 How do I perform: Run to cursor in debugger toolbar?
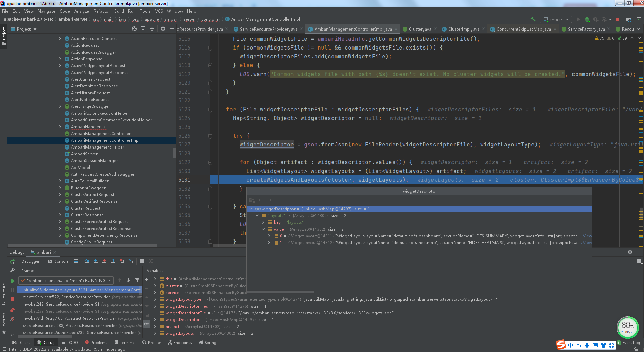point(131,261)
